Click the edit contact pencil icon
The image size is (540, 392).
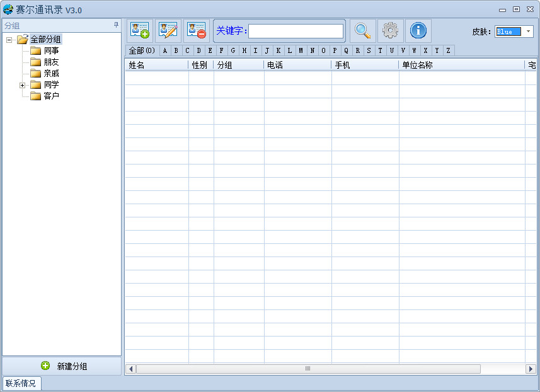tap(168, 31)
